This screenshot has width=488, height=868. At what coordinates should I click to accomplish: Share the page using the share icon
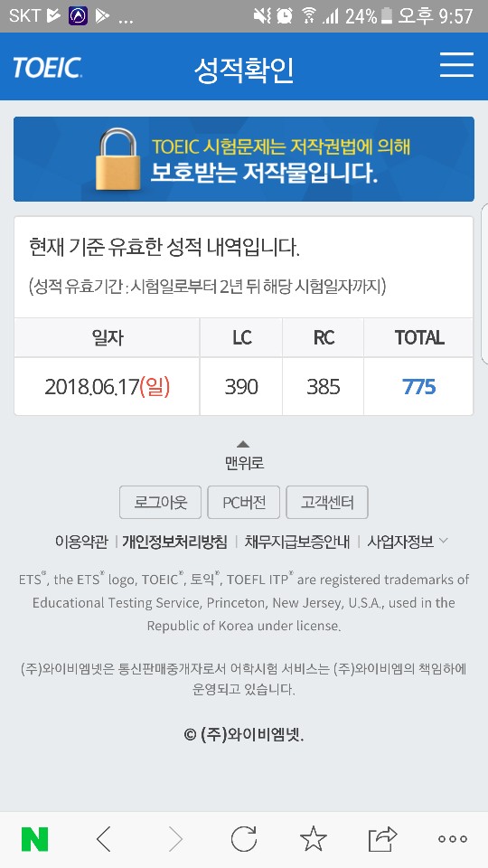383,839
